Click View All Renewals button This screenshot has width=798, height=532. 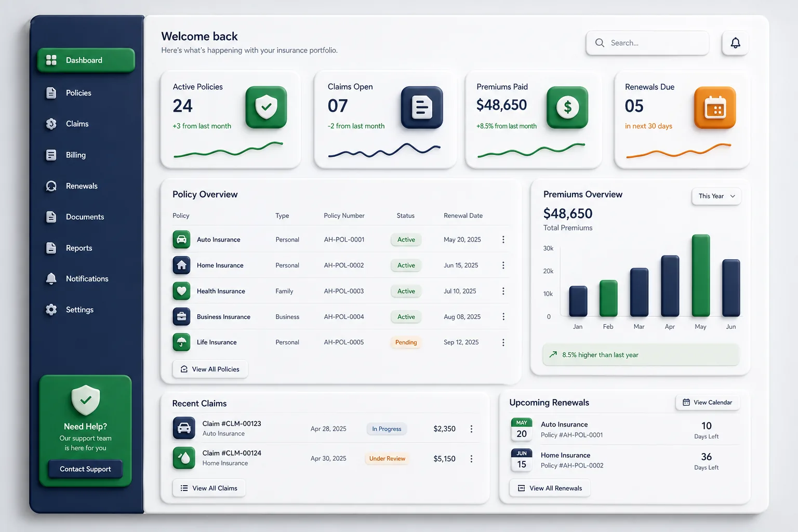[550, 488]
